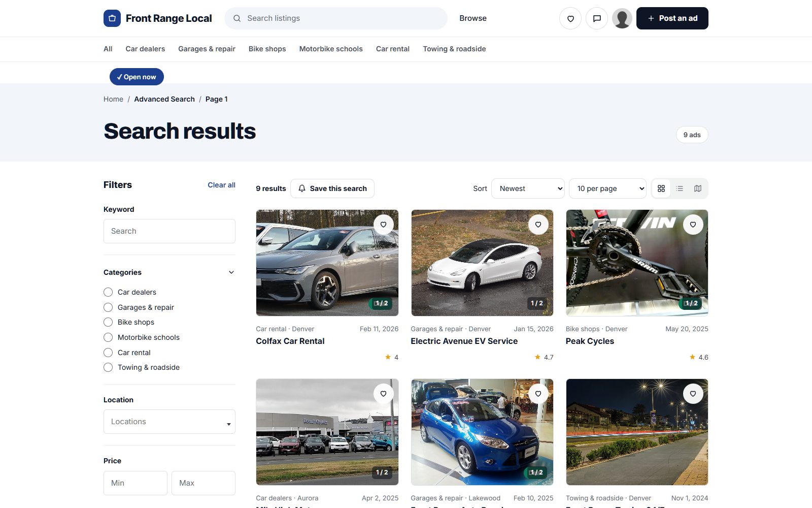Open the Locations dropdown
The image size is (812, 508).
coord(170,422)
